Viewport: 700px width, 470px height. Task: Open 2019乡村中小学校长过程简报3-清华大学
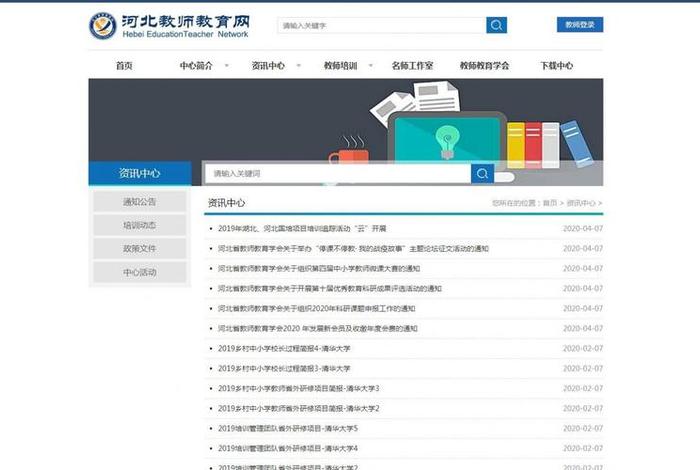coord(284,369)
